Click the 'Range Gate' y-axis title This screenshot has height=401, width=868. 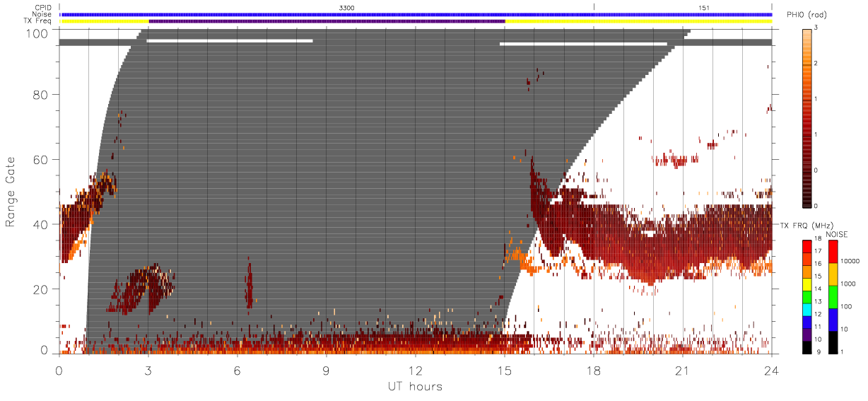[x=11, y=192]
